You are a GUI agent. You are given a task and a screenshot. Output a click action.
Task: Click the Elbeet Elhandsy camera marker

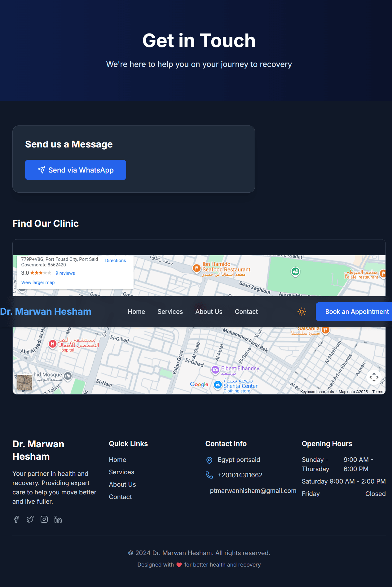[215, 370]
